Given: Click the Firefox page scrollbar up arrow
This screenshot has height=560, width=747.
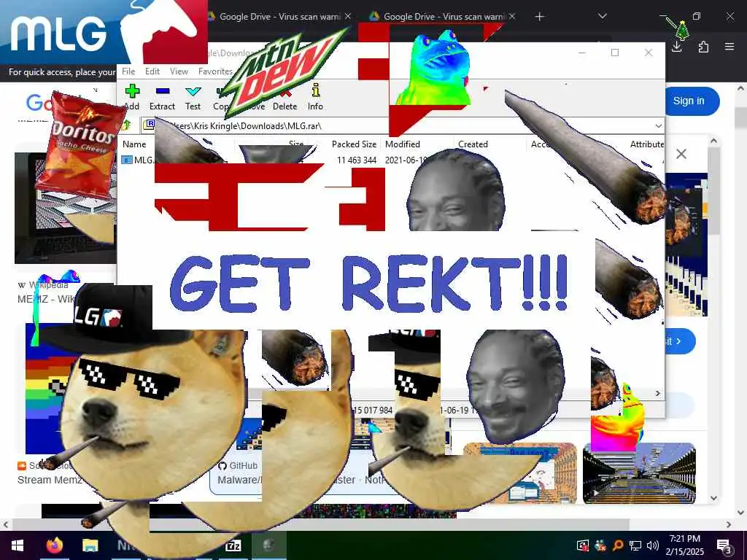Looking at the screenshot, I should click(x=741, y=88).
